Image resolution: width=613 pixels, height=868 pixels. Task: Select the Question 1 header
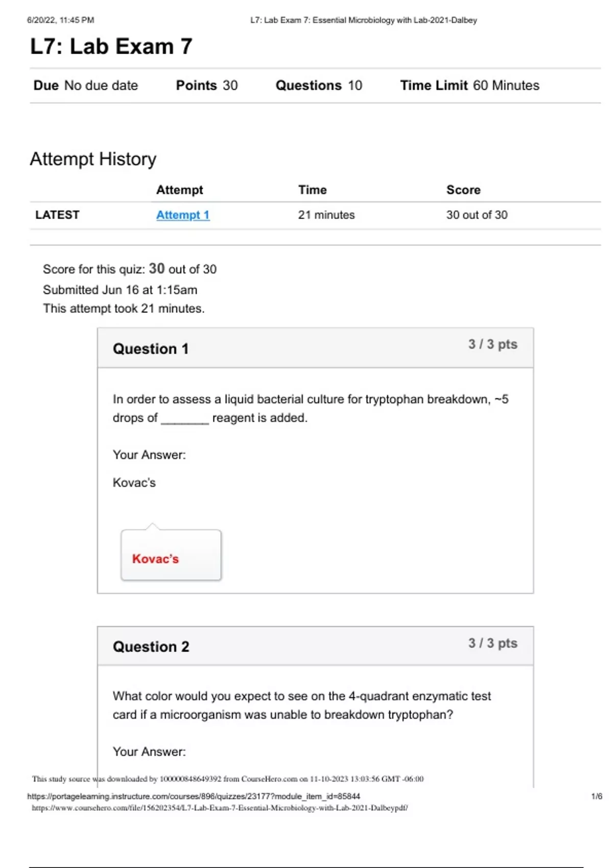tap(151, 349)
